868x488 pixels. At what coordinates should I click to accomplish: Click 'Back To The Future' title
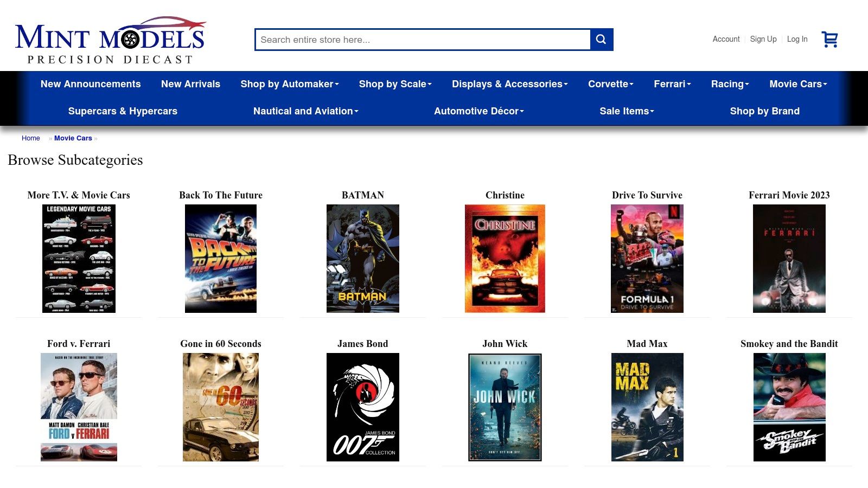pos(221,195)
